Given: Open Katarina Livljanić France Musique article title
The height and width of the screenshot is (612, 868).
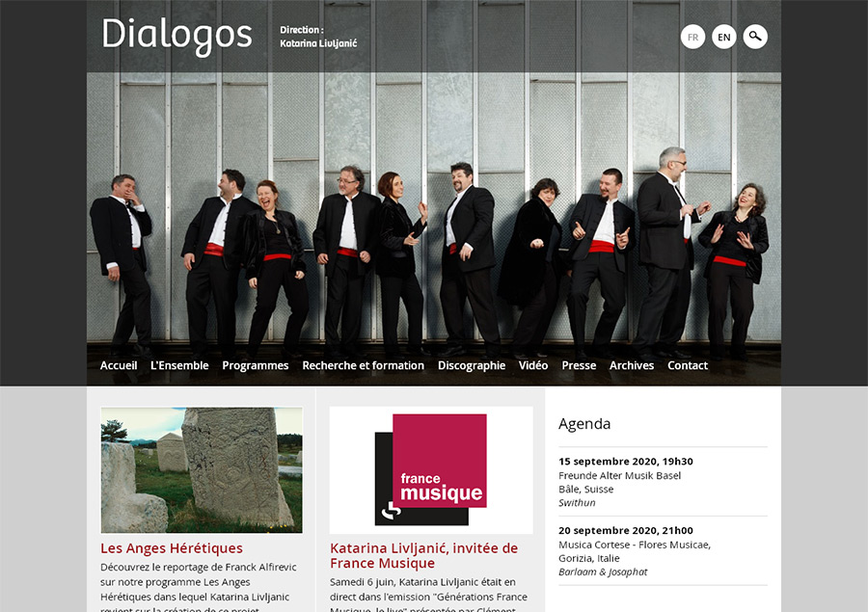Looking at the screenshot, I should pos(424,555).
